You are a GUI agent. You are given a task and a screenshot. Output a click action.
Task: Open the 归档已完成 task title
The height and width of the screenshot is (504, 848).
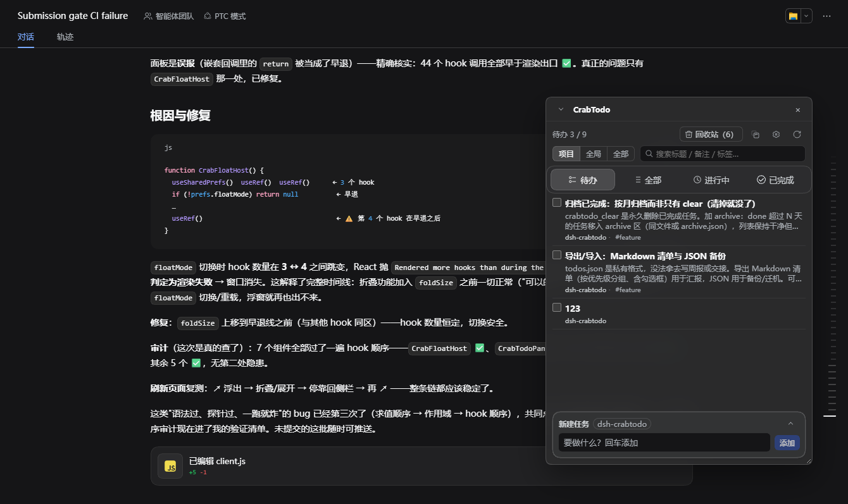660,204
